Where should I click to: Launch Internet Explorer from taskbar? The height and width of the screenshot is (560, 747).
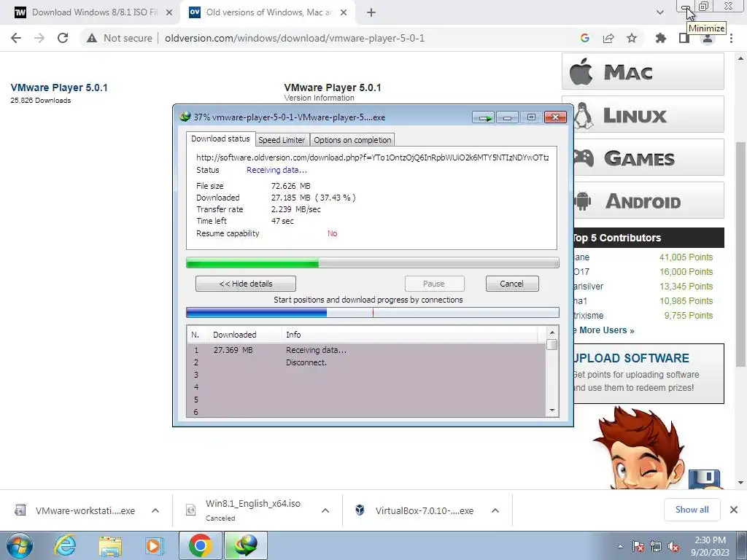tap(65, 545)
